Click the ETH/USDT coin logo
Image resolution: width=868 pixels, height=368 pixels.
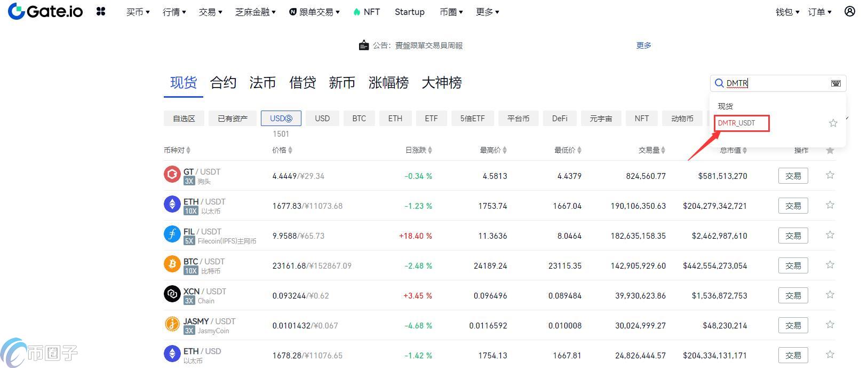[x=172, y=204]
